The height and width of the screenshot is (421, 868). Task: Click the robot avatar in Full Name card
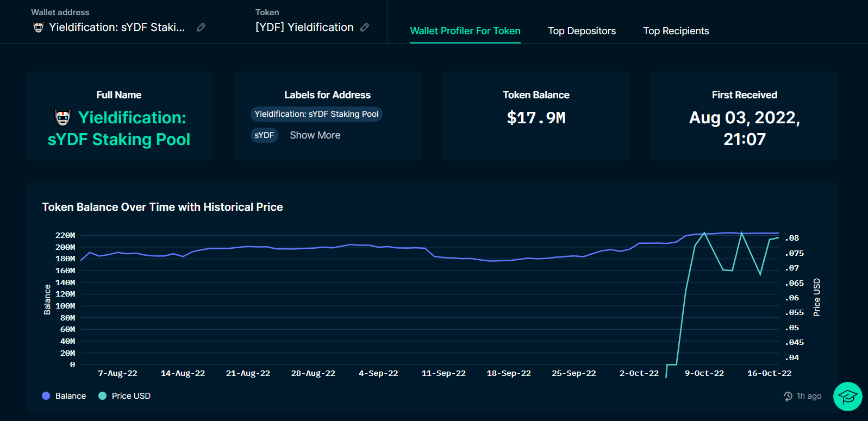click(x=63, y=117)
